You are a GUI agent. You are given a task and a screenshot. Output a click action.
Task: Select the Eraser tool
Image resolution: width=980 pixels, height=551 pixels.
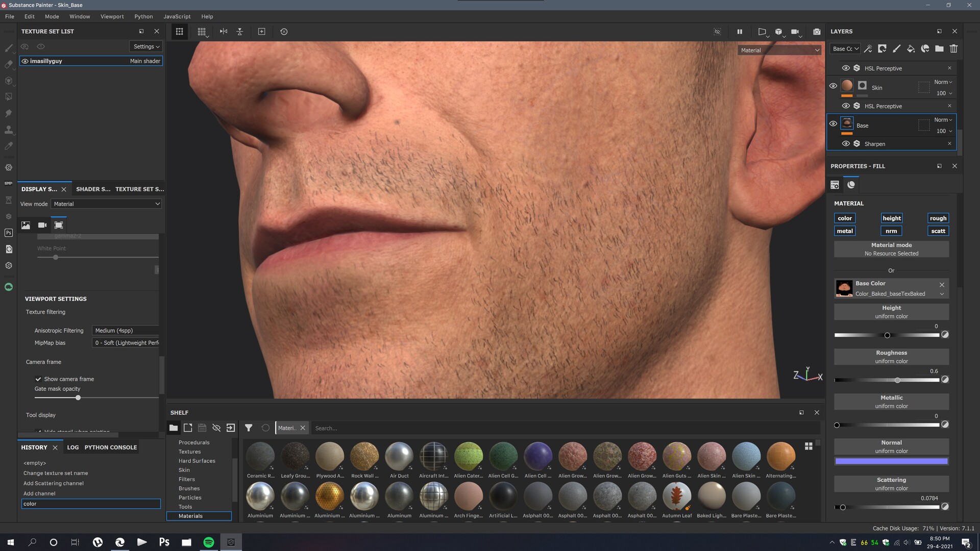coord(9,64)
